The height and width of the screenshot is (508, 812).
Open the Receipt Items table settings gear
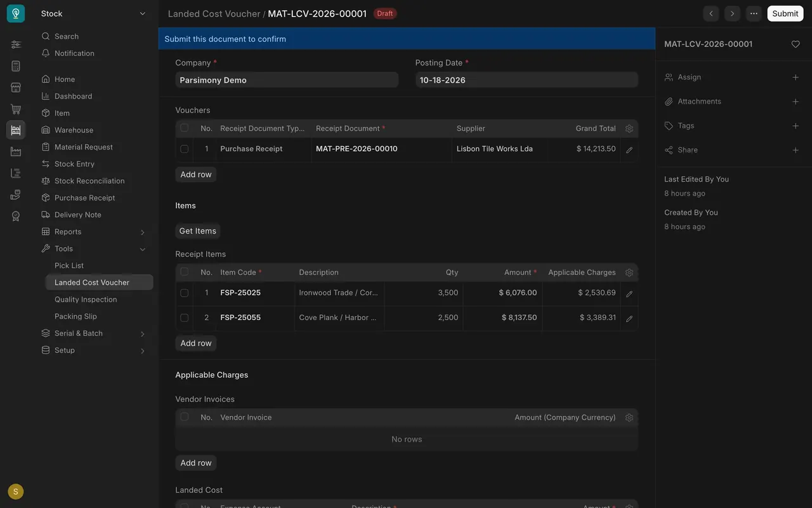[x=629, y=272]
